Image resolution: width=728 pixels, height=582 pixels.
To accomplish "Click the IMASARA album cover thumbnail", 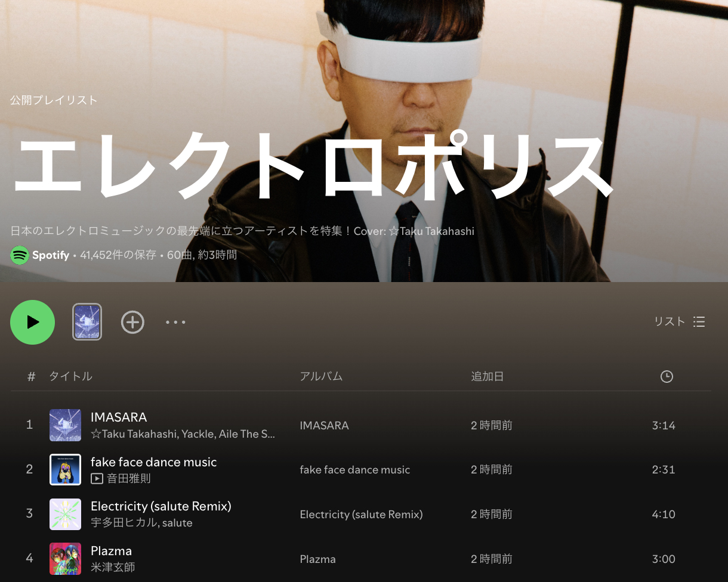I will point(65,425).
